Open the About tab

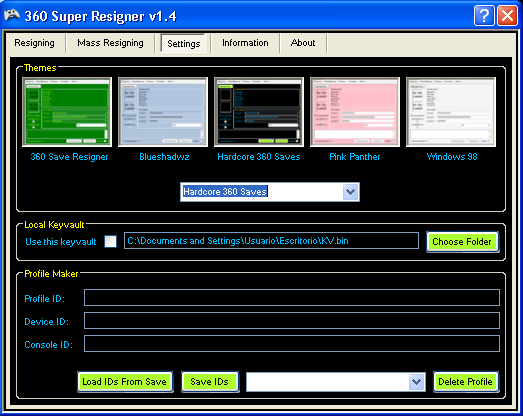click(303, 43)
